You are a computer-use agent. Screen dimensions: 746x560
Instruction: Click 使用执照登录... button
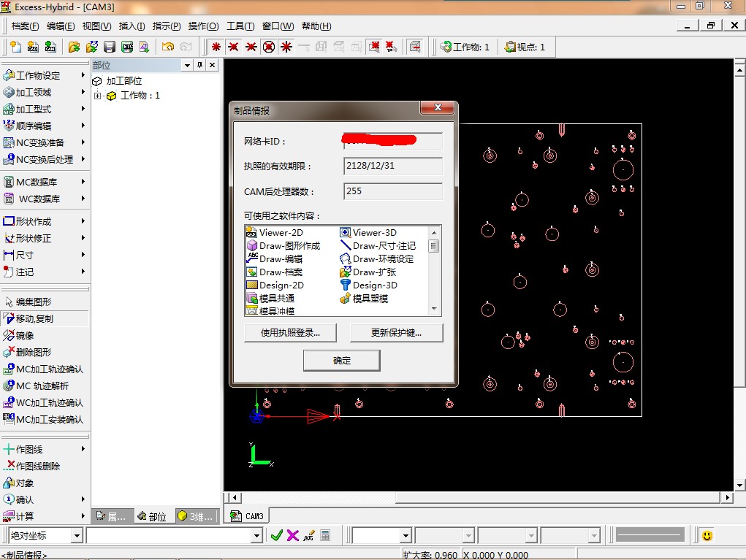coord(290,333)
